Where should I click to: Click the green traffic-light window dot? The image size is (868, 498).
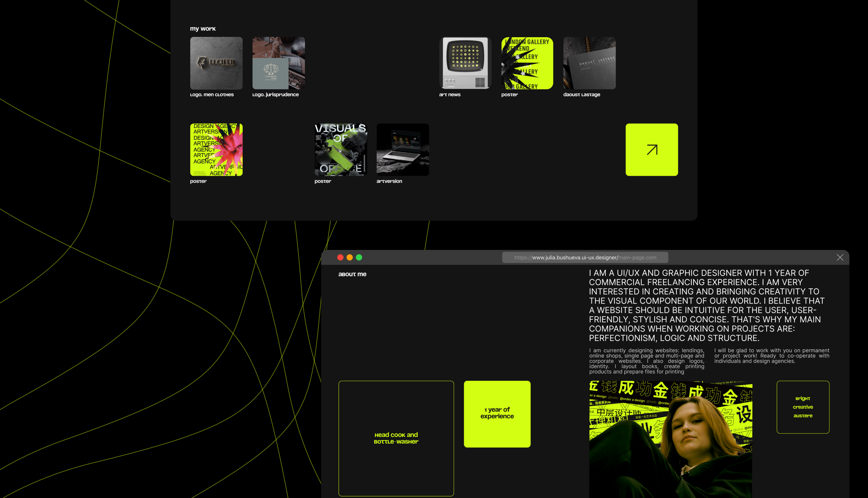pyautogui.click(x=359, y=257)
